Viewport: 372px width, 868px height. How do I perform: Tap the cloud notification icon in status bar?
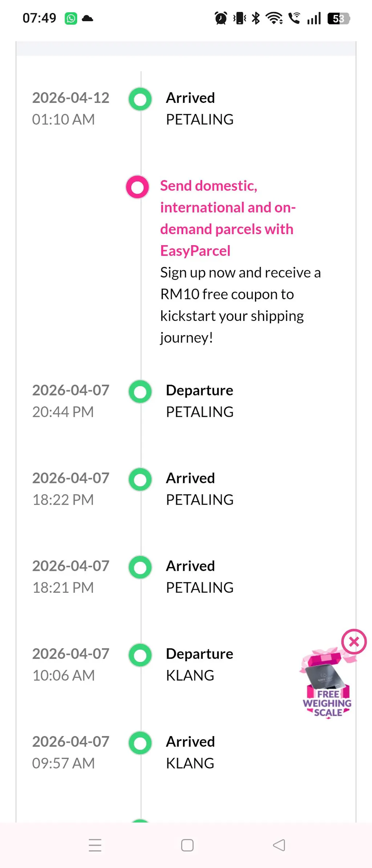click(88, 18)
